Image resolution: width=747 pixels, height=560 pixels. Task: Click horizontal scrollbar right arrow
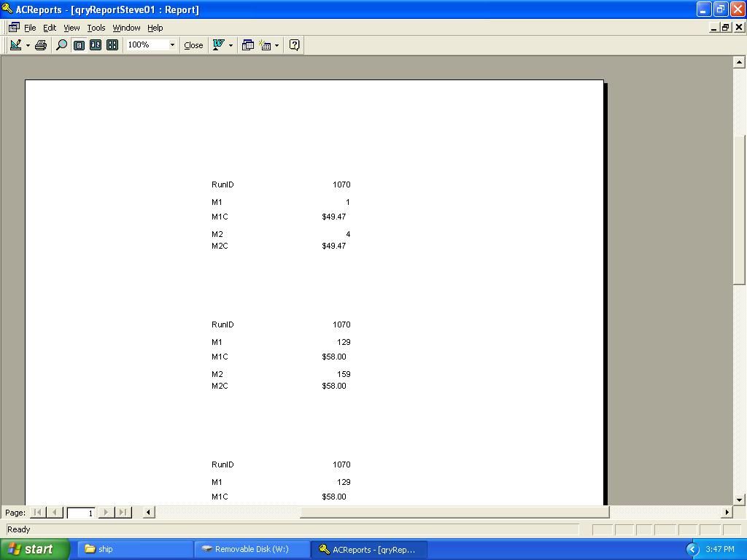coord(727,513)
